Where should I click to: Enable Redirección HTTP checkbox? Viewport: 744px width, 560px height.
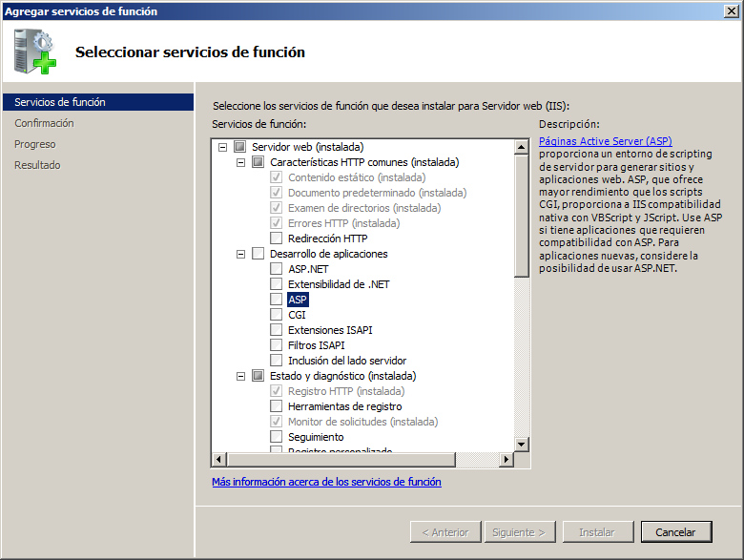[277, 239]
